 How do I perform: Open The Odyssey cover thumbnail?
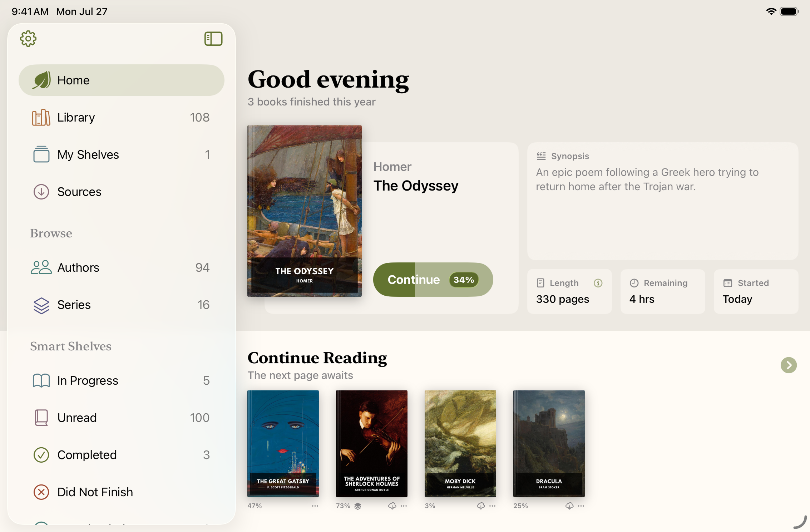[x=305, y=211]
